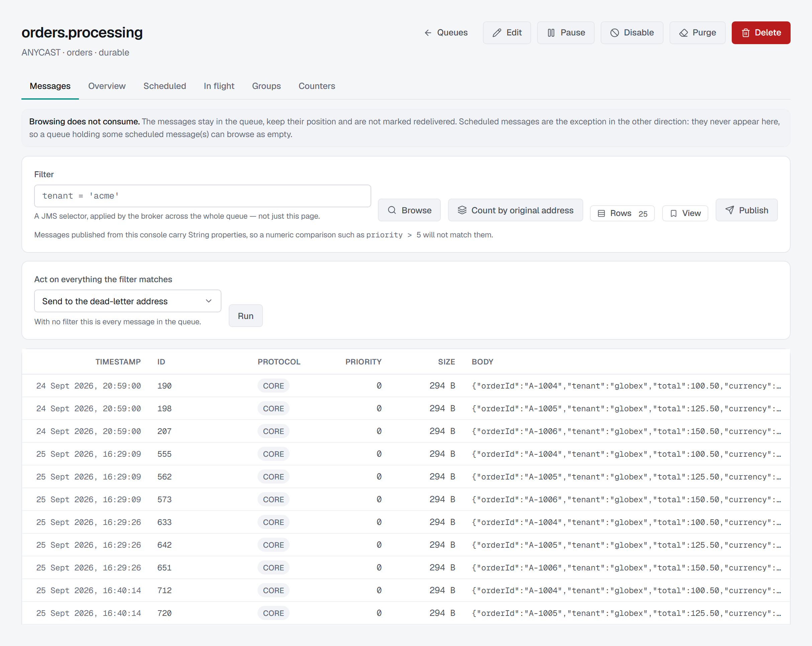Click the body text of message 712

(626, 590)
